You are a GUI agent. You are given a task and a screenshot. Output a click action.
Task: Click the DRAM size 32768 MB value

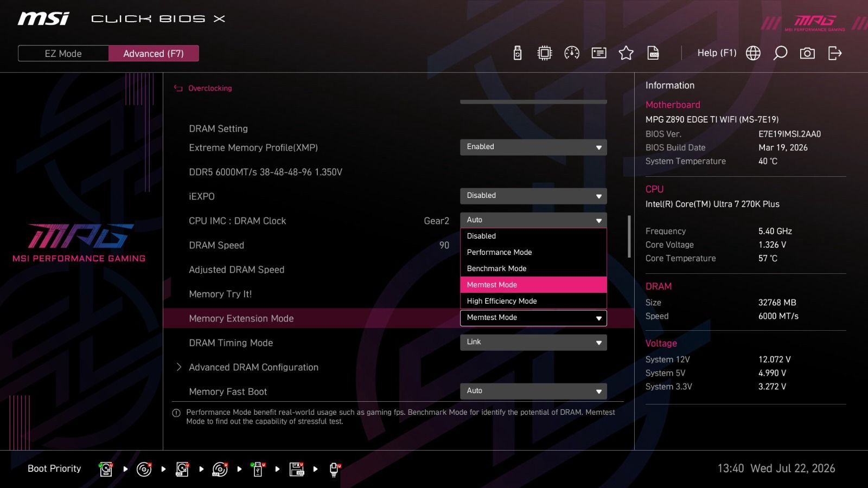777,303
